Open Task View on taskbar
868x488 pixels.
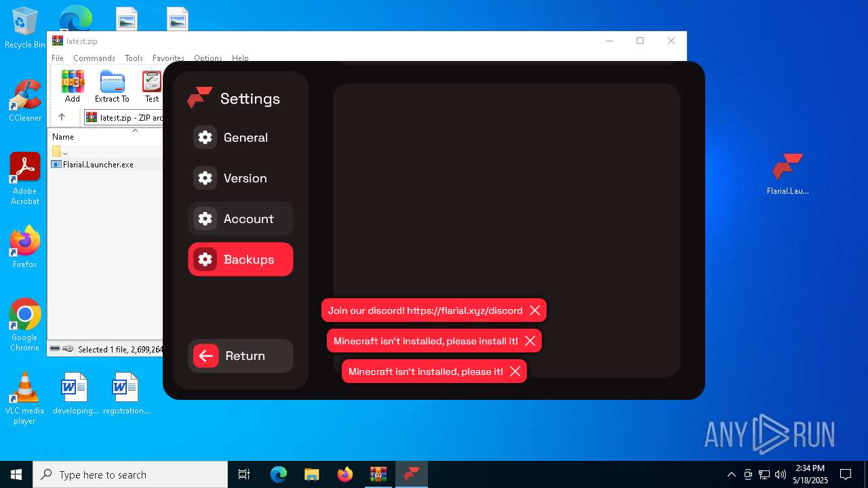click(244, 474)
